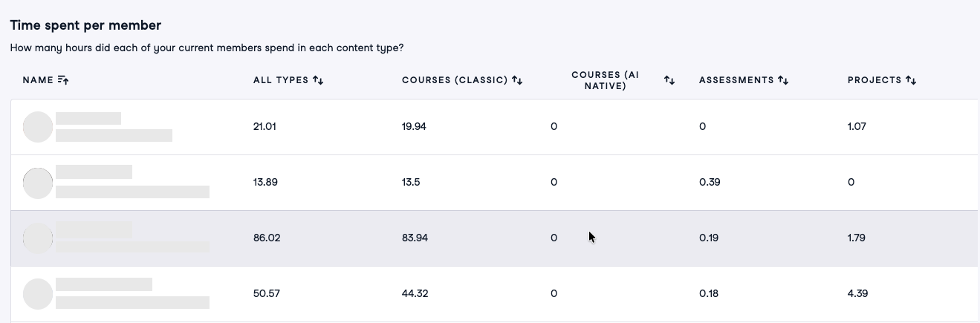Click the All Types header label

pos(281,80)
